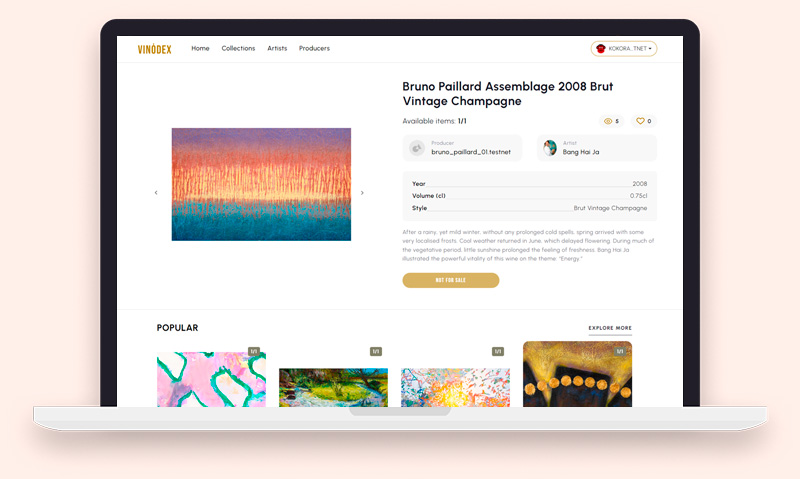The image size is (800, 479).
Task: Click the red account avatar icon
Action: tap(601, 48)
